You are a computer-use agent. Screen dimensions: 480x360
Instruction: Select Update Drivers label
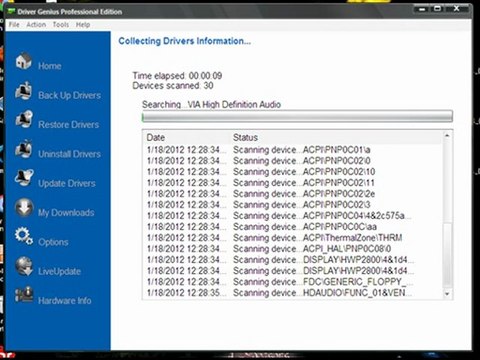pos(67,183)
